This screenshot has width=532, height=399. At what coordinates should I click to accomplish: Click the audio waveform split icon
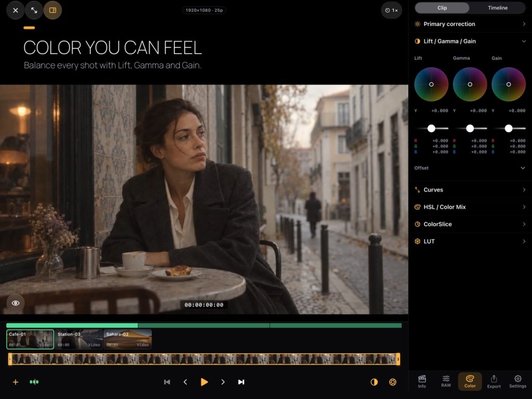click(34, 382)
